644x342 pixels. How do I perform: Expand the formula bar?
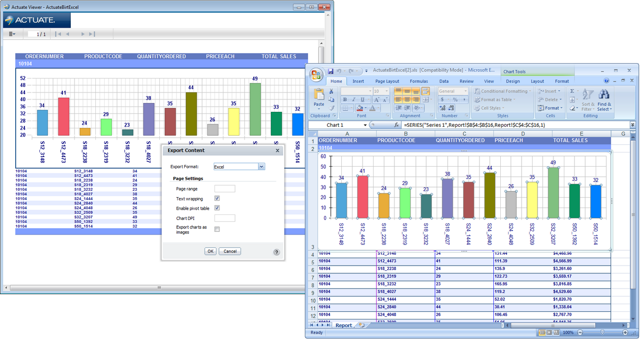[632, 125]
